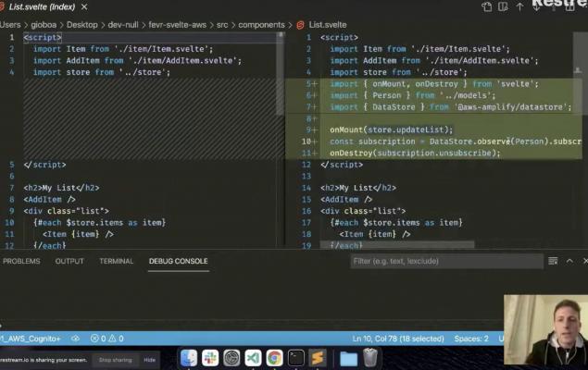Open the fevr-svelte-aws breadcrumb folder
This screenshot has height=370, width=588.
click(178, 25)
